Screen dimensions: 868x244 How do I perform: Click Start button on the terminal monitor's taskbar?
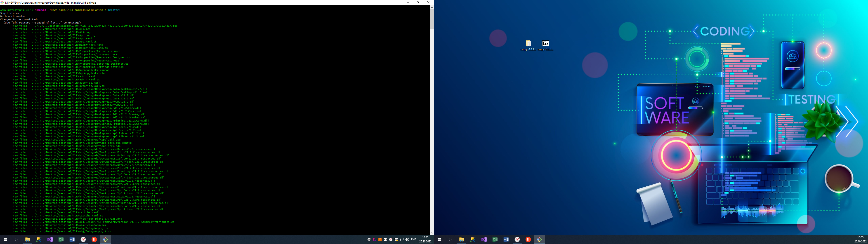[5, 240]
